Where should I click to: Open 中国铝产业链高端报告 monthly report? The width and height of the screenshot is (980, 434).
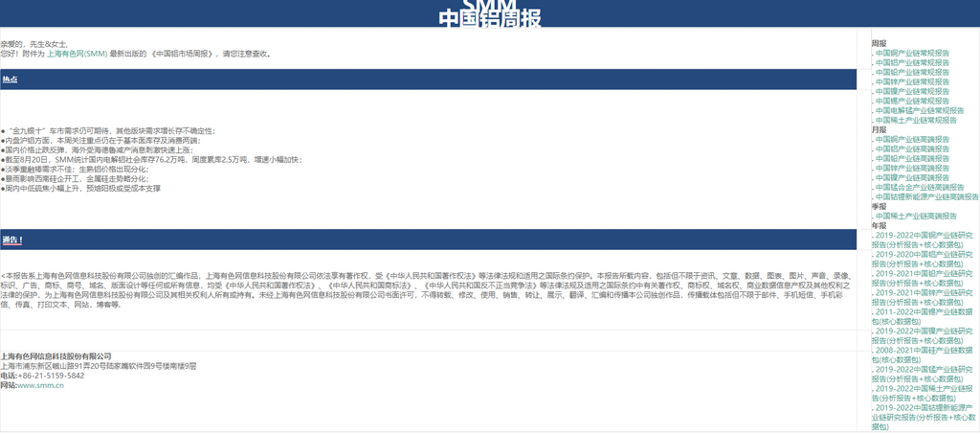912,148
